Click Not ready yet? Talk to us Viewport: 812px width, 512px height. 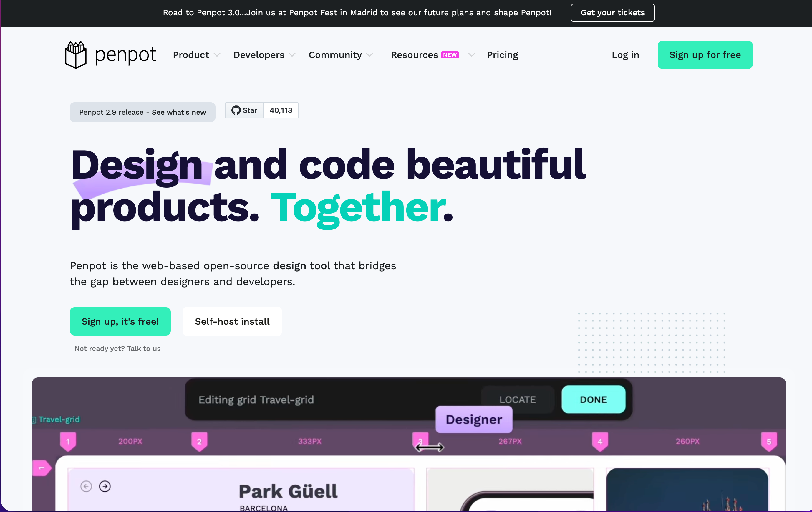[x=117, y=348]
